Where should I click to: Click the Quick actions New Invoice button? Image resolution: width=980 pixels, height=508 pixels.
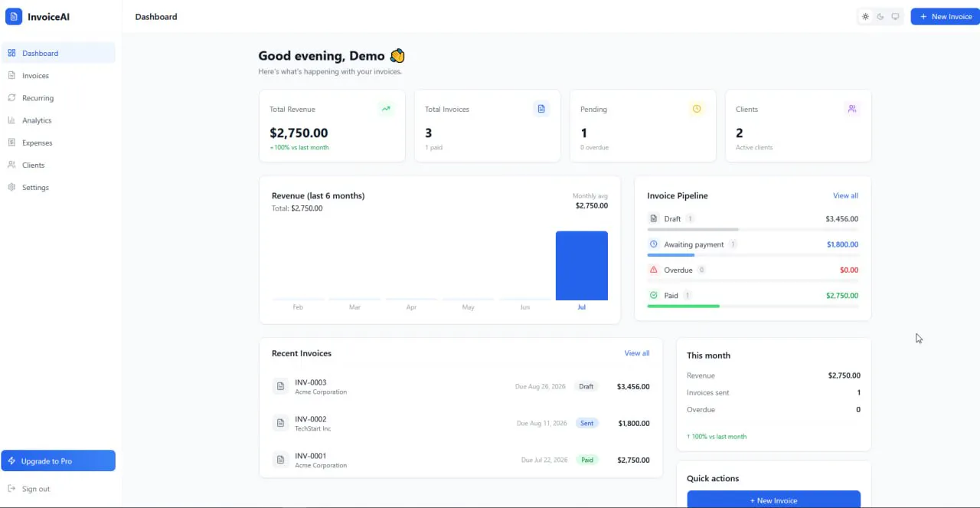(773, 500)
